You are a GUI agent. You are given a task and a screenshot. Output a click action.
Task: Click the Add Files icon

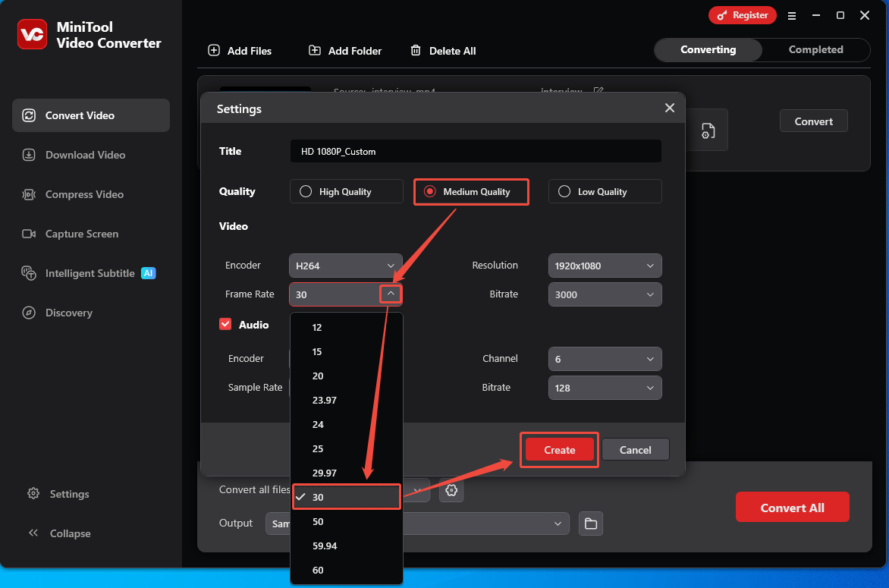pyautogui.click(x=213, y=50)
